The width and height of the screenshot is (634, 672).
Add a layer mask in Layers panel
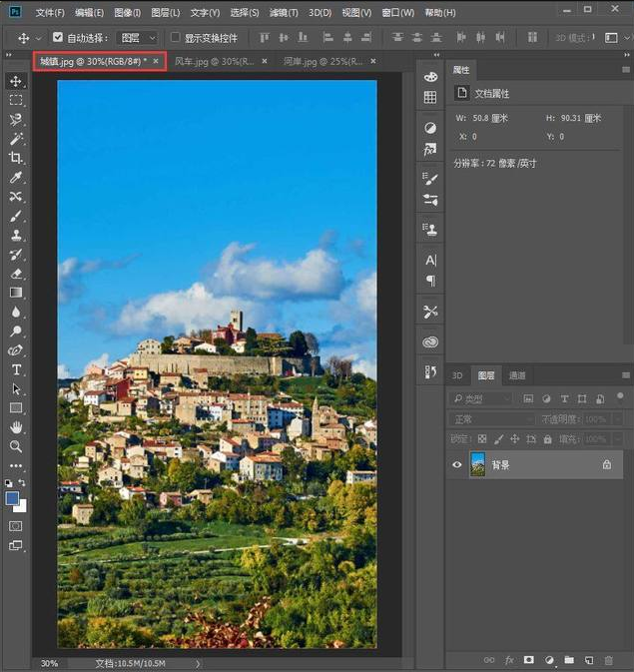click(528, 660)
